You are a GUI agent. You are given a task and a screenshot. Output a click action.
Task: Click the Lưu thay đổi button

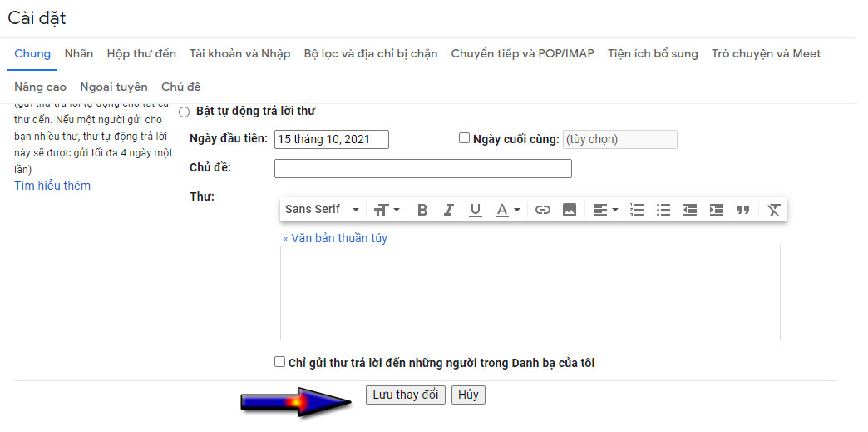click(405, 395)
